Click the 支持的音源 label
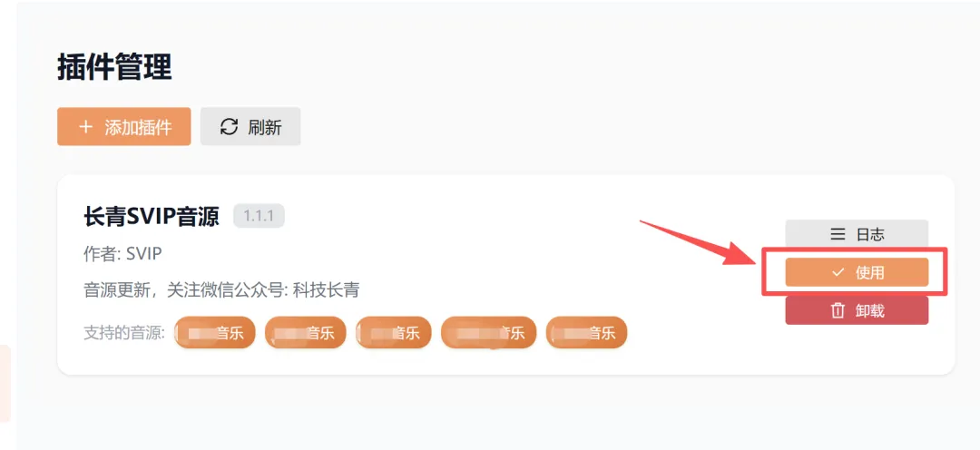This screenshot has width=980, height=450. coord(123,332)
